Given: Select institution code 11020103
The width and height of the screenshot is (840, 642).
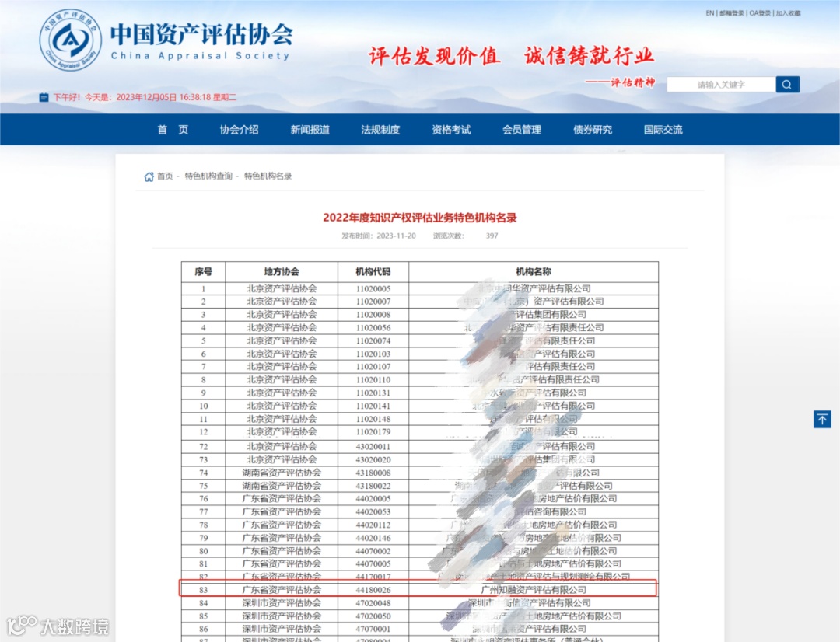Looking at the screenshot, I should coord(373,354).
